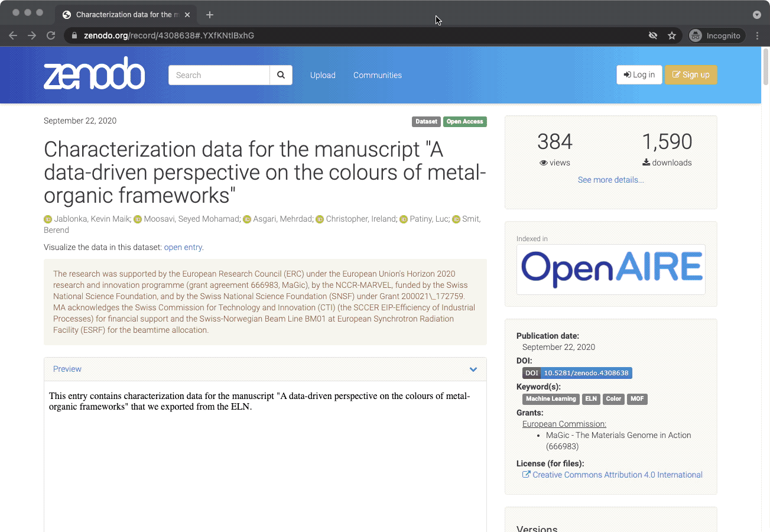770x532 pixels.
Task: Bookmark the page with the star icon
Action: [672, 35]
